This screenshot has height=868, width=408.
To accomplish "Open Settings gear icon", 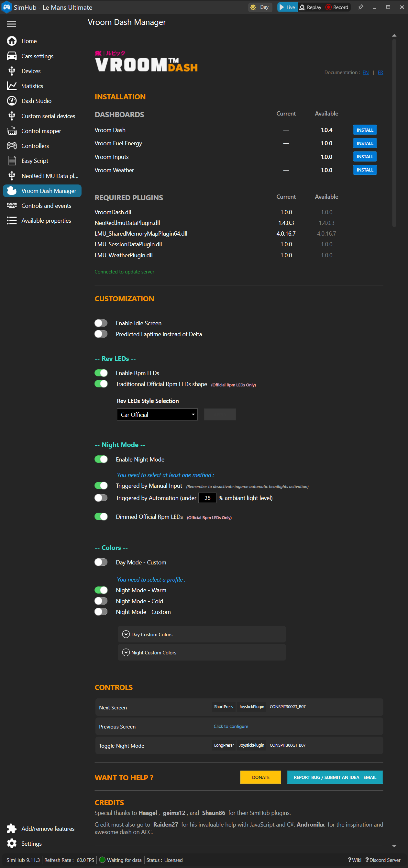I will (x=12, y=843).
